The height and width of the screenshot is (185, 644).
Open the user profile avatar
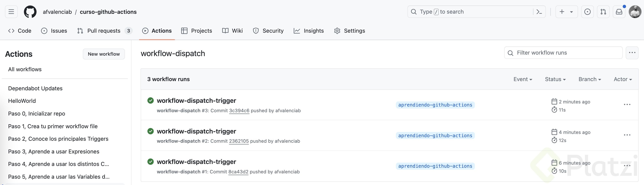click(635, 12)
